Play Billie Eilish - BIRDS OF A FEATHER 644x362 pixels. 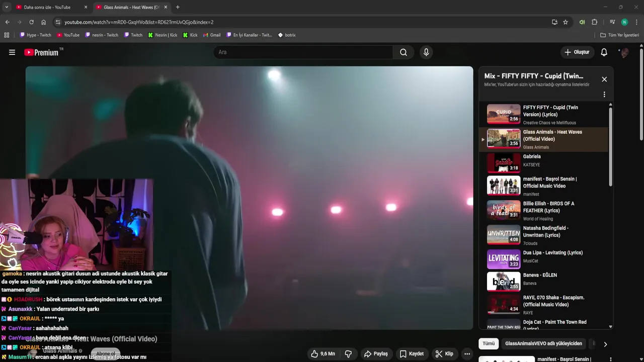[x=543, y=211]
